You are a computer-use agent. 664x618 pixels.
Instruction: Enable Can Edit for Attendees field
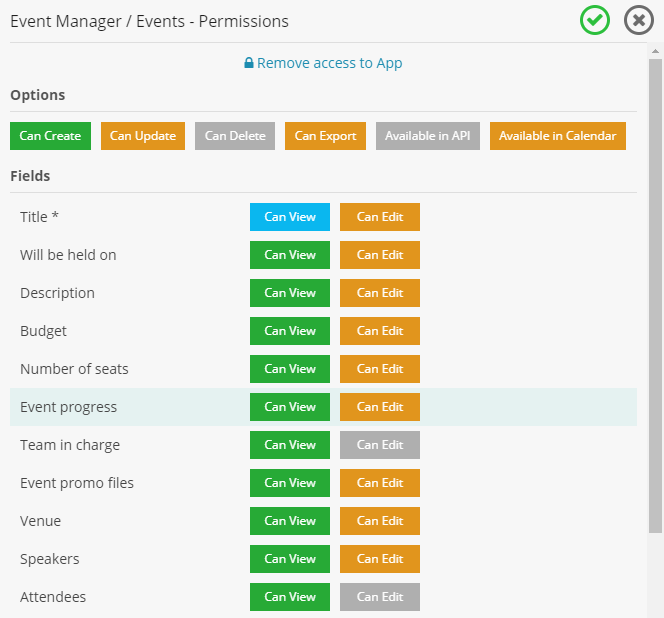[379, 597]
